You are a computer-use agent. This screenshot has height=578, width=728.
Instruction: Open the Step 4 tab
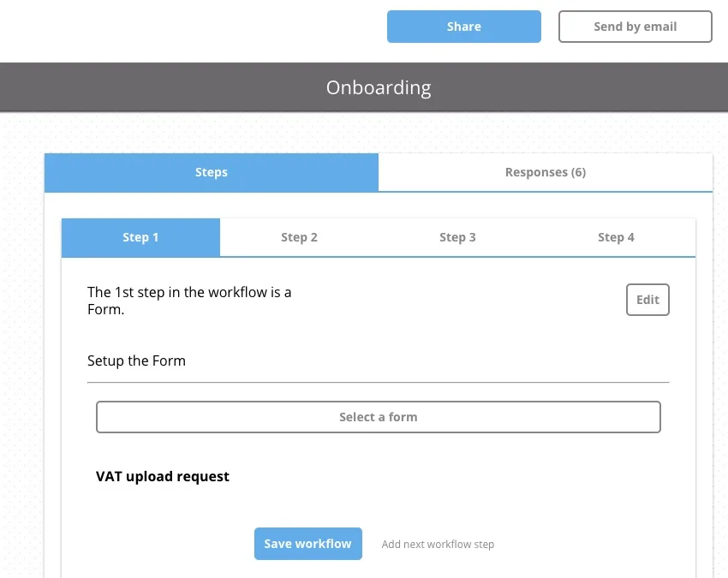tap(616, 237)
